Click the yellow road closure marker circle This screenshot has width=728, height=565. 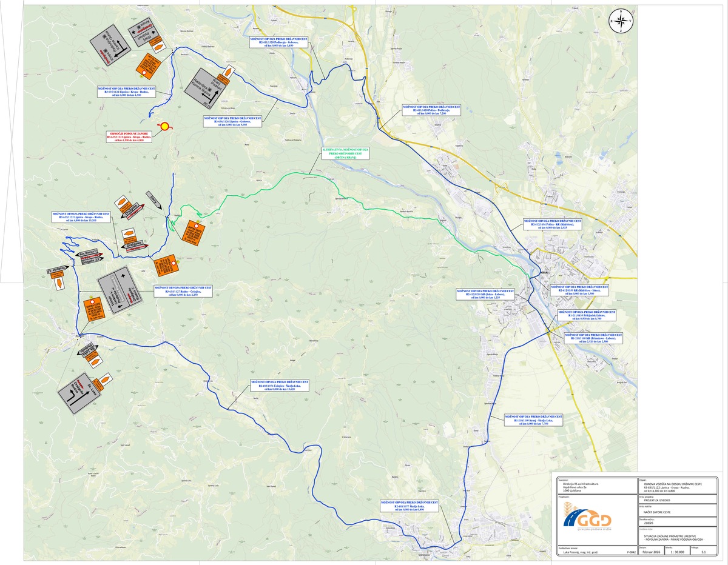tap(164, 126)
